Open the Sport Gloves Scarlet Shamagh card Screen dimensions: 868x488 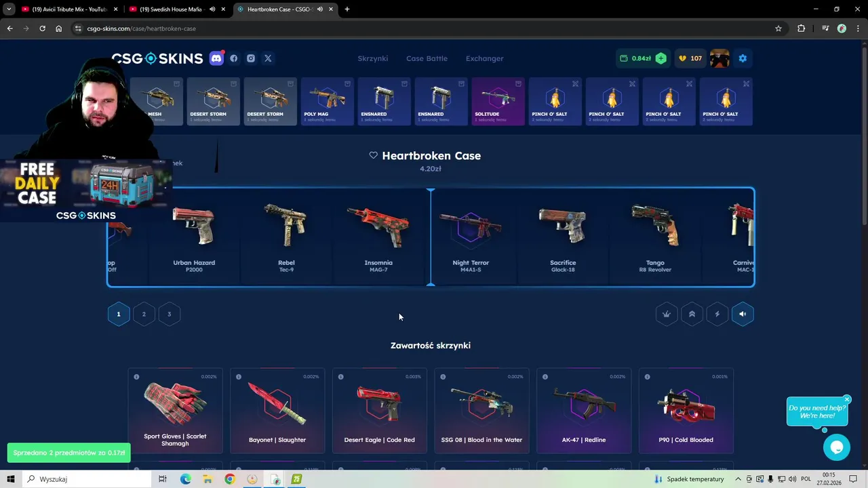pyautogui.click(x=175, y=410)
